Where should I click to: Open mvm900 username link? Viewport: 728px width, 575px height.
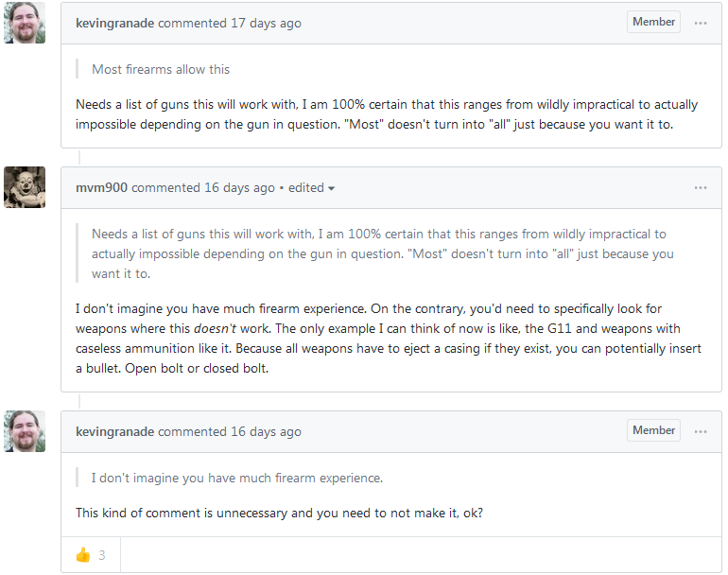[x=101, y=188]
